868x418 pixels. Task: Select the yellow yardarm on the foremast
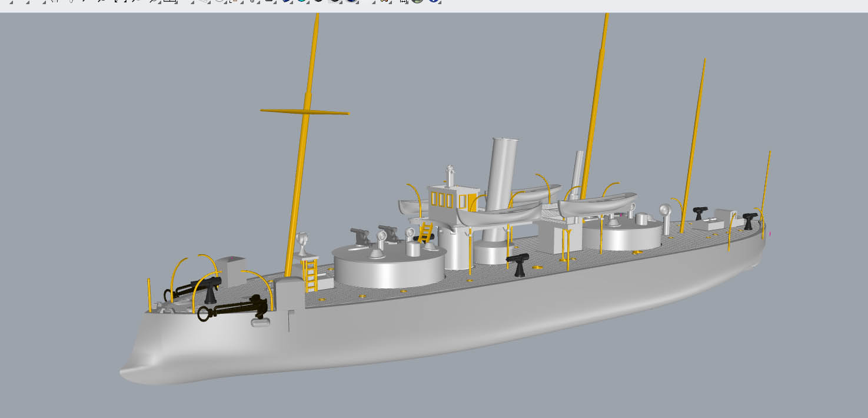tap(304, 111)
